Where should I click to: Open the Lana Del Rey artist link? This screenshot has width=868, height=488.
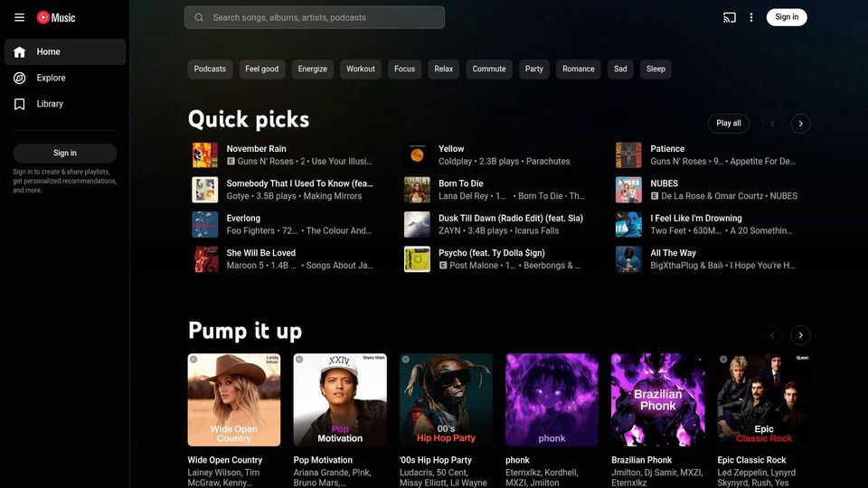(x=463, y=196)
